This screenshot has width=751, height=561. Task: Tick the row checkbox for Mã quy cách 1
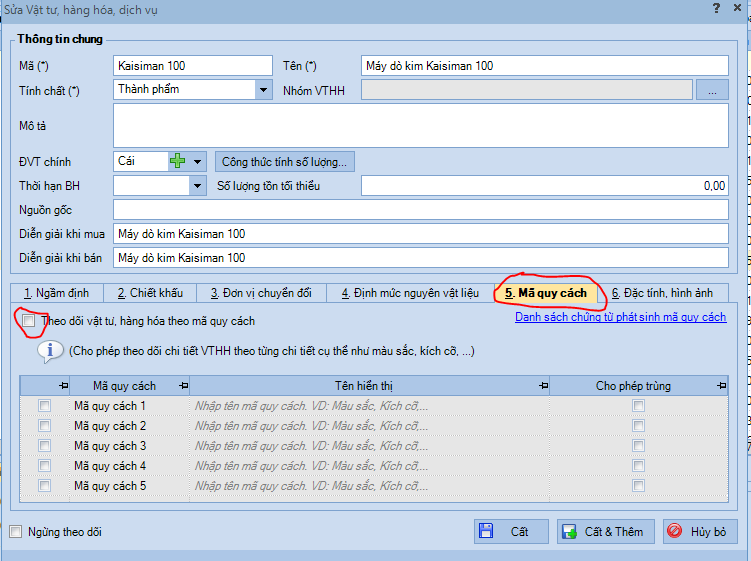tap(44, 406)
